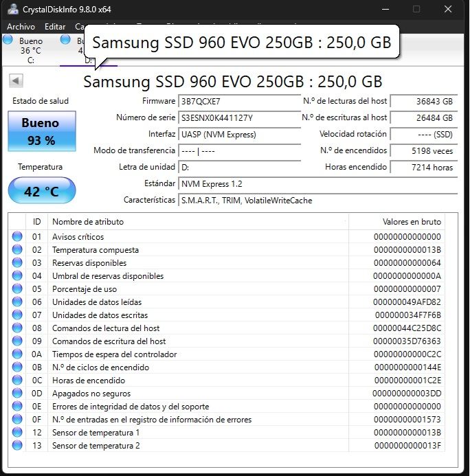Click status orb for Comandos de escritura del host
470x476 pixels.
[x=17, y=341]
